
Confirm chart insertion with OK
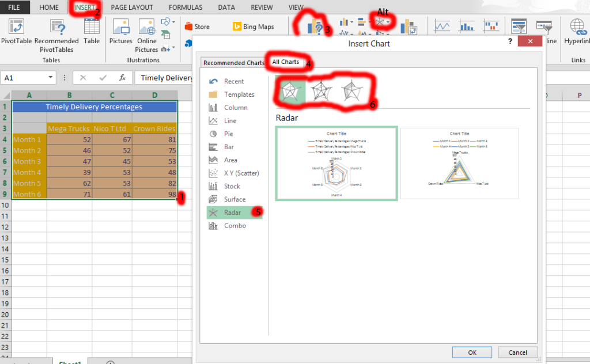point(472,352)
